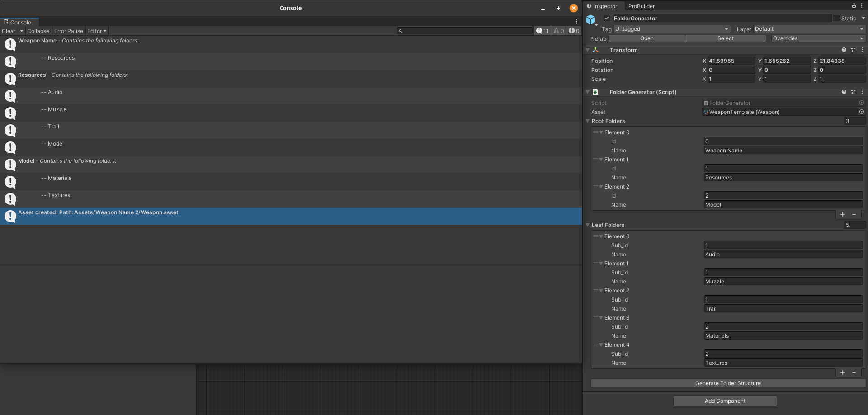Open Folder Generator script help icon
Image resolution: width=868 pixels, height=415 pixels.
tap(844, 92)
